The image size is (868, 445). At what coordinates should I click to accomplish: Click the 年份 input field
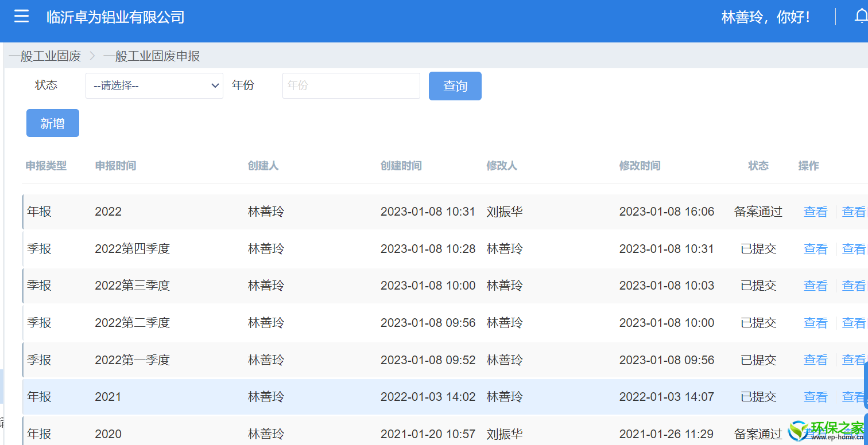[x=351, y=85]
